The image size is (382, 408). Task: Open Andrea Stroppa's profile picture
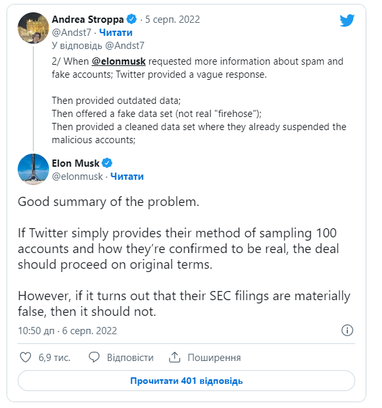coord(33,28)
